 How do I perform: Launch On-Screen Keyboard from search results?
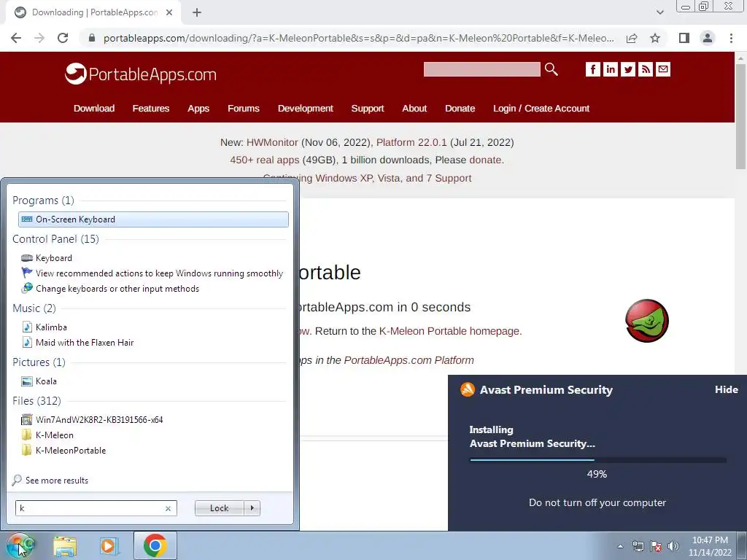pyautogui.click(x=153, y=219)
